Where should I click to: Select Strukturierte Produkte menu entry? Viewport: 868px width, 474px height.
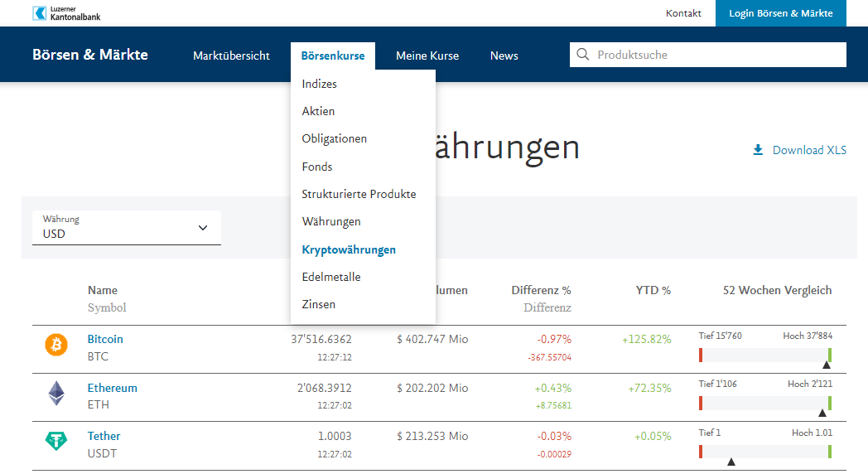(359, 195)
